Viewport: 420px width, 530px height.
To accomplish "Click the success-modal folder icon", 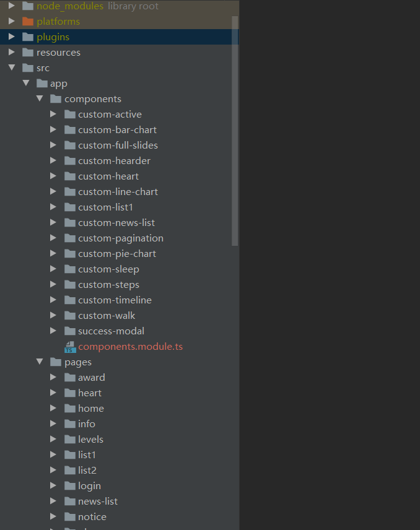I will (69, 331).
